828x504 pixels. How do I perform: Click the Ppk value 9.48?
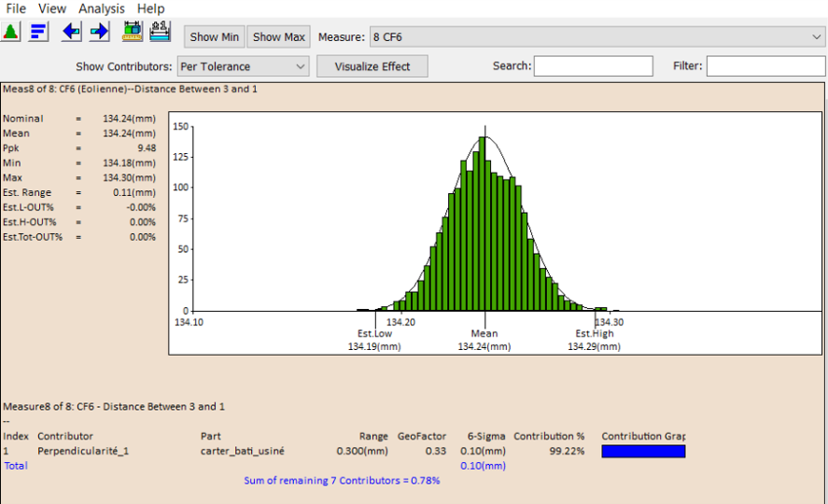147,148
